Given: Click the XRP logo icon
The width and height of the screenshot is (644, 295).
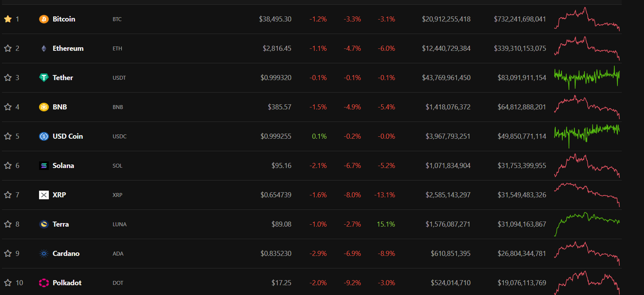Looking at the screenshot, I should click(44, 195).
